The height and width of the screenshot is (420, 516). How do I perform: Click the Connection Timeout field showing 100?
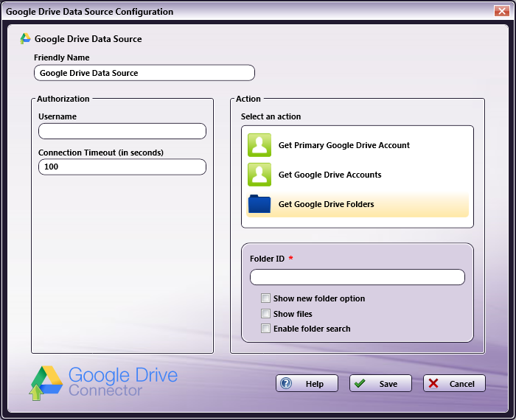122,167
